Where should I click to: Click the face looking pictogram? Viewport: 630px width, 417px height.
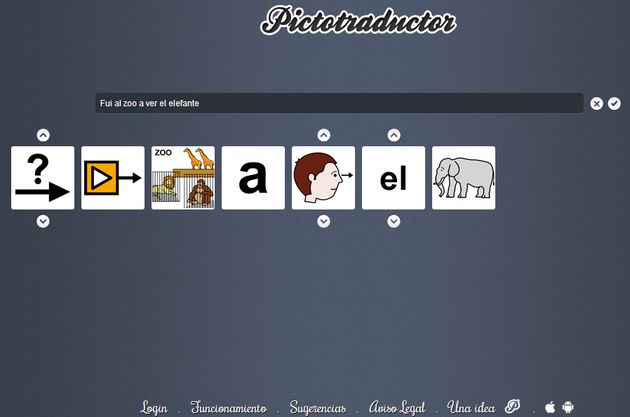point(323,178)
